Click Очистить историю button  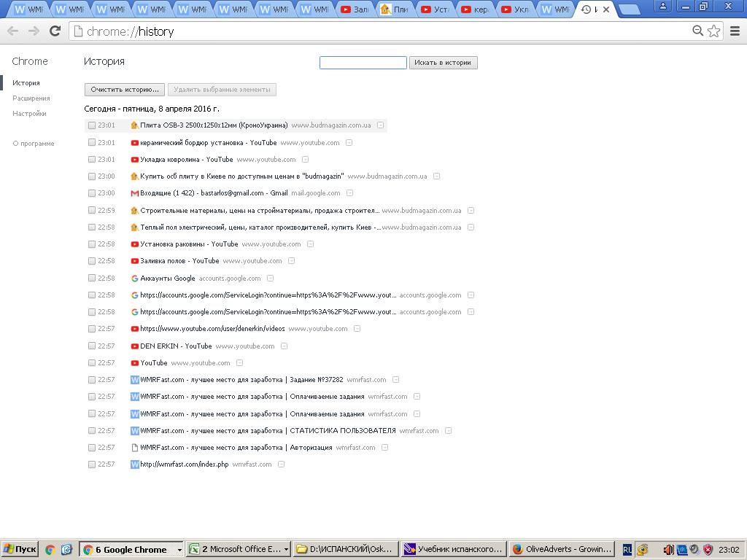[x=125, y=90]
